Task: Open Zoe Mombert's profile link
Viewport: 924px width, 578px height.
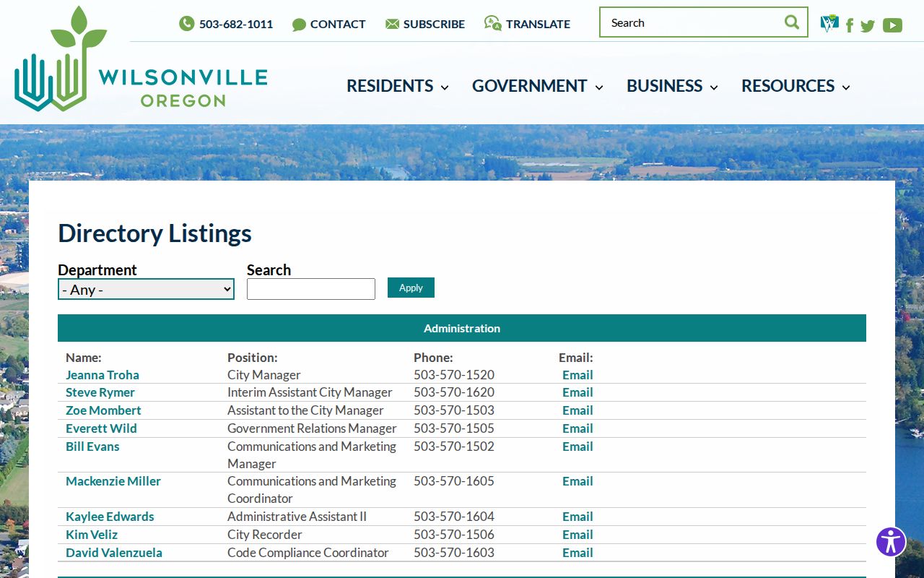Action: (x=103, y=410)
